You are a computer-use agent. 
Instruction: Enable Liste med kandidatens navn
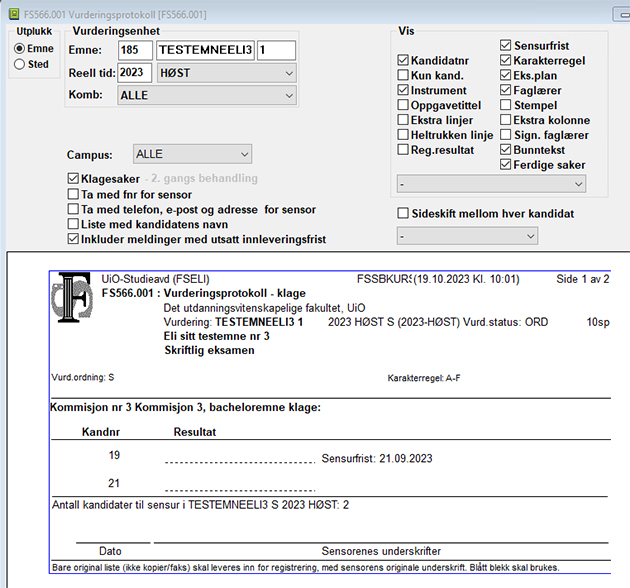tap(73, 224)
